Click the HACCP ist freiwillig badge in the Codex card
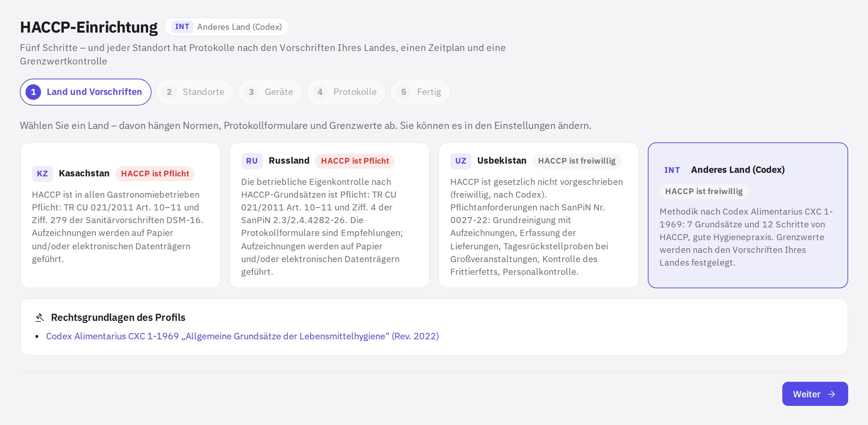This screenshot has width=868, height=425. click(704, 191)
